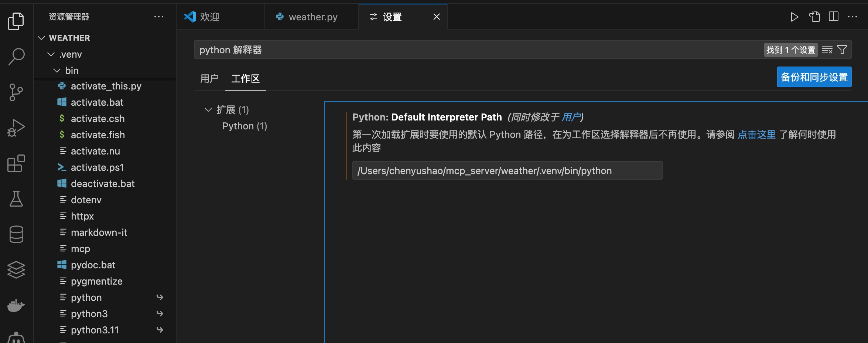Open the layers stack view icon
The width and height of the screenshot is (868, 343).
click(16, 270)
